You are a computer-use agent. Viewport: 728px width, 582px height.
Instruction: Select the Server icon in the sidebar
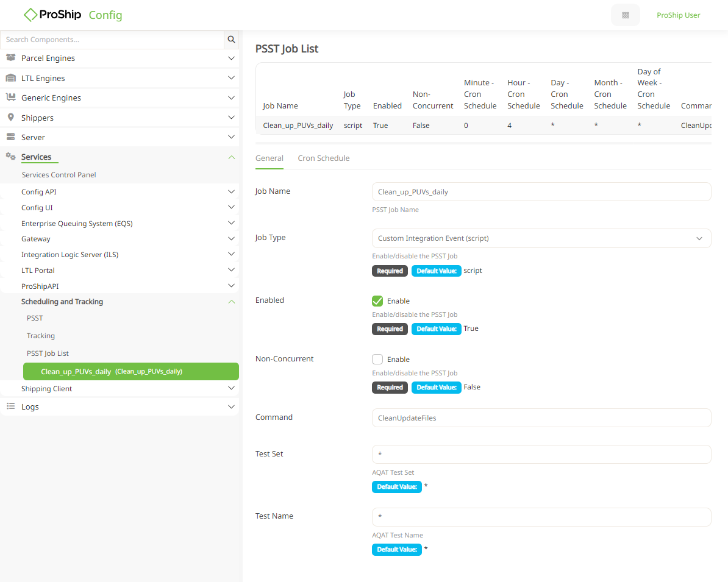point(11,137)
